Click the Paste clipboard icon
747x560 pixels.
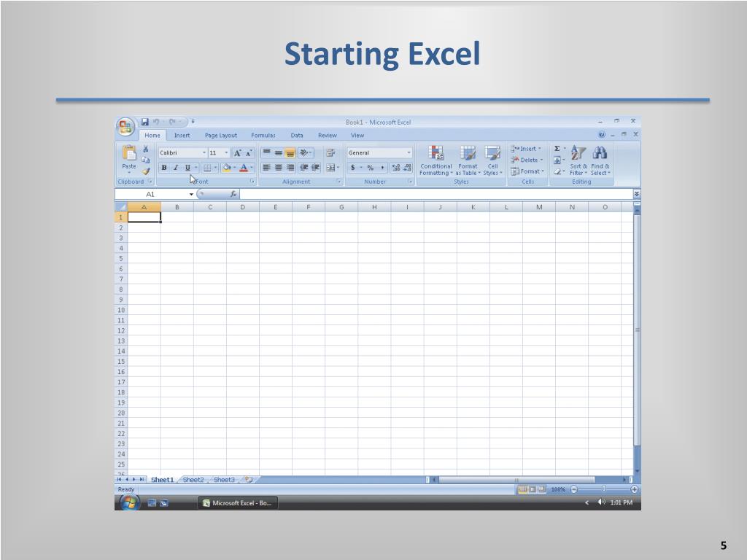click(128, 153)
